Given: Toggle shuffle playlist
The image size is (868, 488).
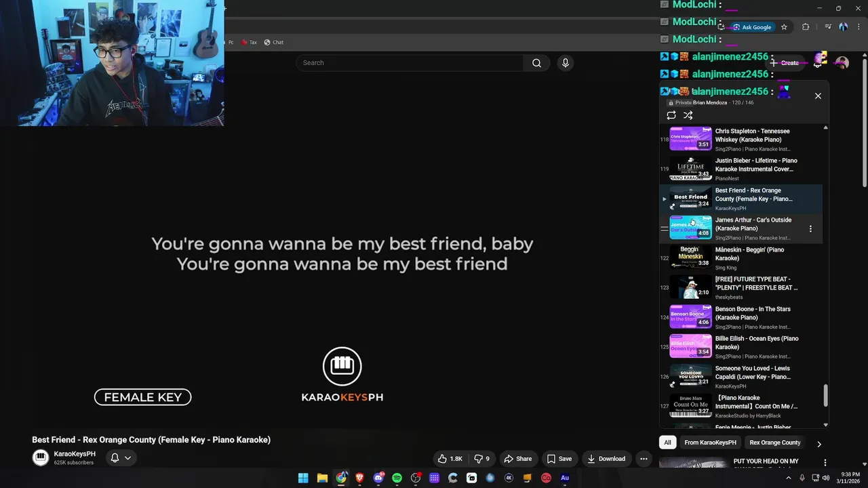Looking at the screenshot, I should pyautogui.click(x=688, y=115).
